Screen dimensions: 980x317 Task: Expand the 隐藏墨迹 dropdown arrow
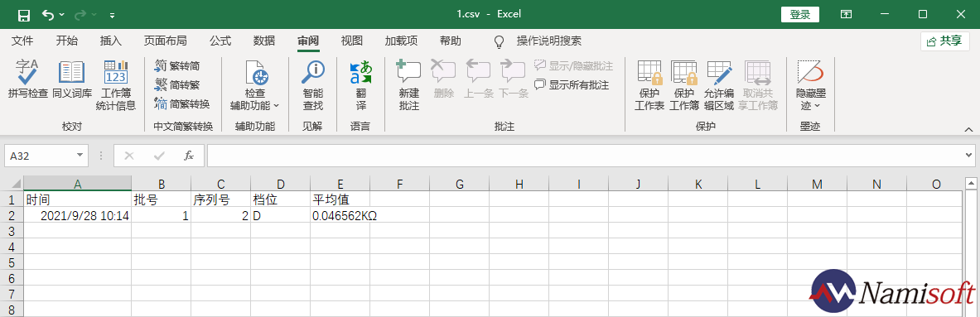(818, 105)
